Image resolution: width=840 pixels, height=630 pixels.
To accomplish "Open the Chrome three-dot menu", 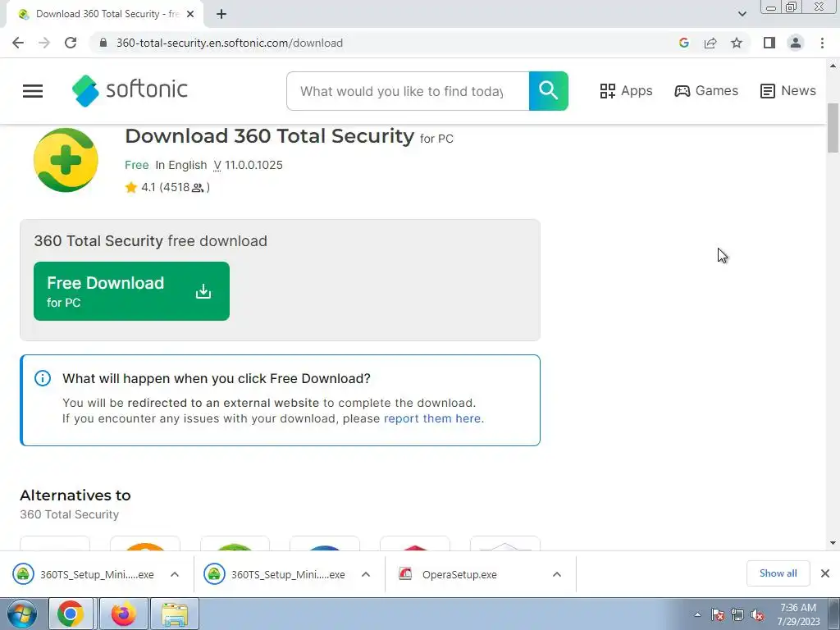I will [x=822, y=43].
